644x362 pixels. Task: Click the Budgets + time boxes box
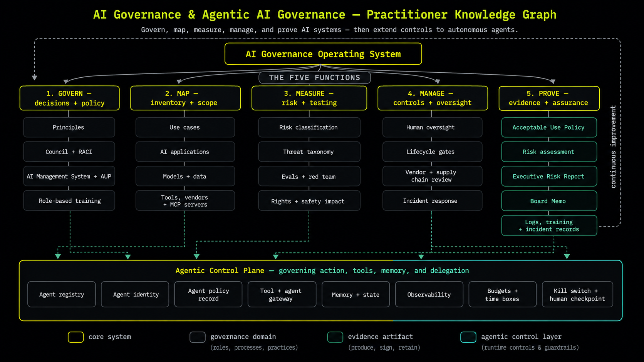click(502, 294)
